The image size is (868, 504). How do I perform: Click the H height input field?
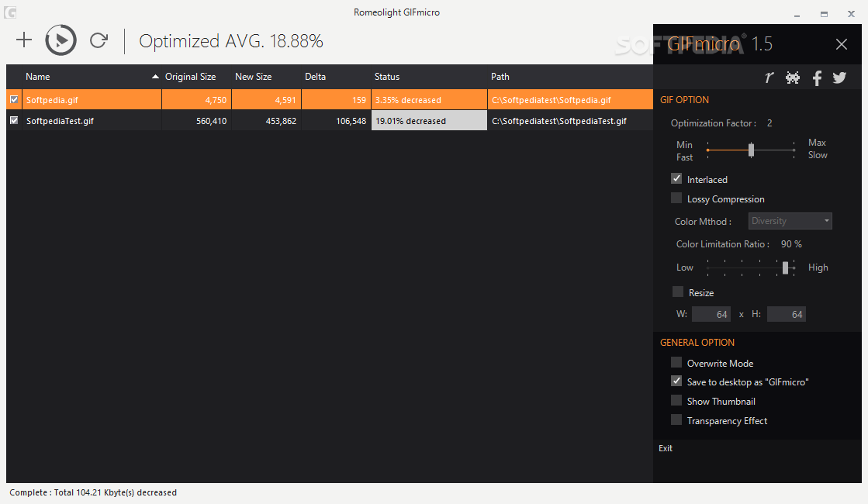[786, 314]
